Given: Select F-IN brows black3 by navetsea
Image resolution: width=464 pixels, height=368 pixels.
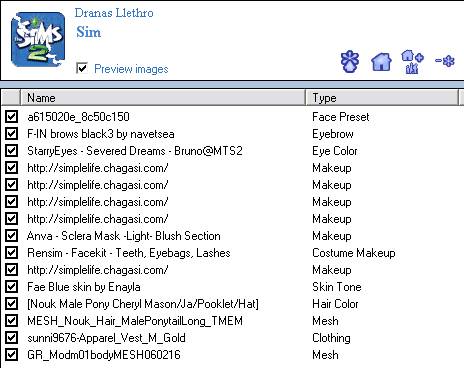Looking at the screenshot, I should point(101,134).
